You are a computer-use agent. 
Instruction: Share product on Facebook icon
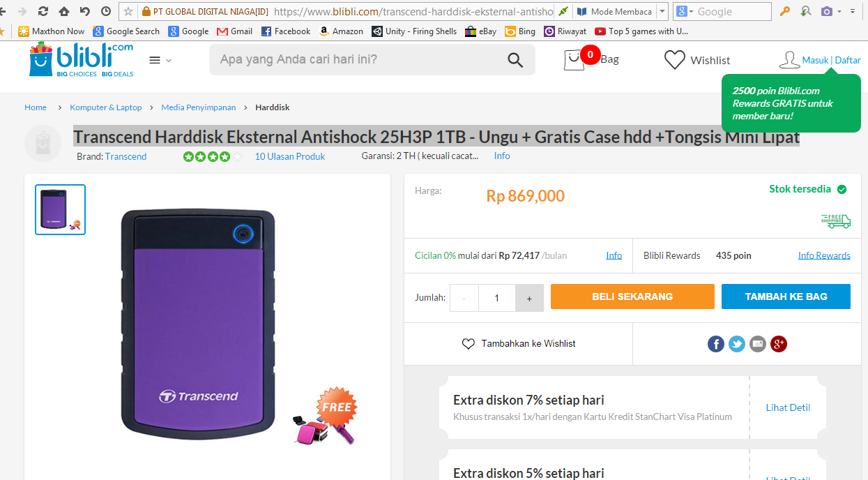click(x=716, y=344)
